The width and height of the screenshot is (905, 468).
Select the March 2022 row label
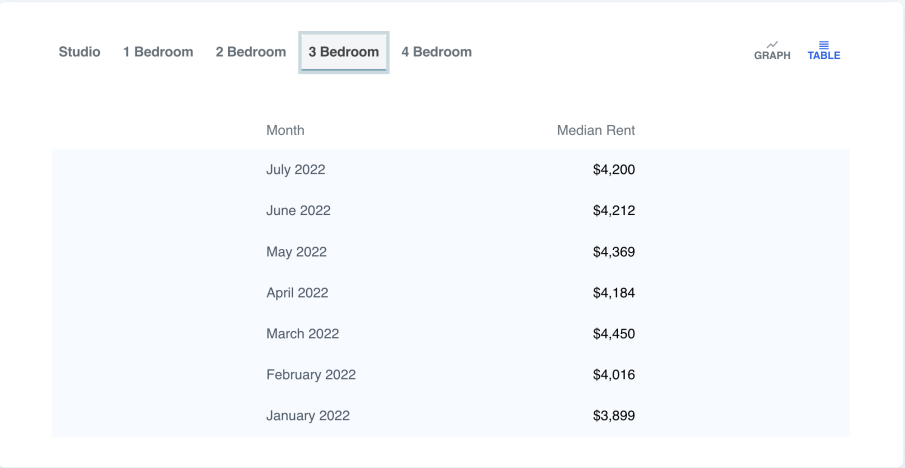(x=302, y=334)
